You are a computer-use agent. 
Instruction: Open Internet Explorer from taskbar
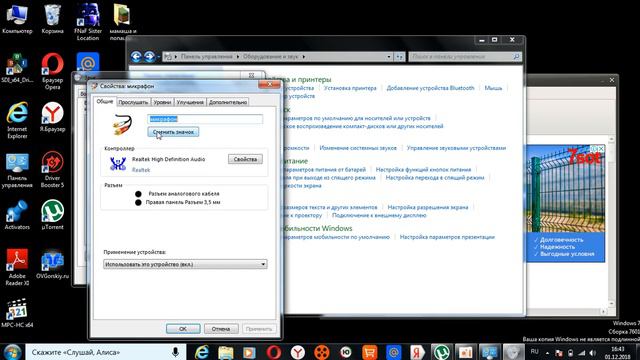point(202,352)
